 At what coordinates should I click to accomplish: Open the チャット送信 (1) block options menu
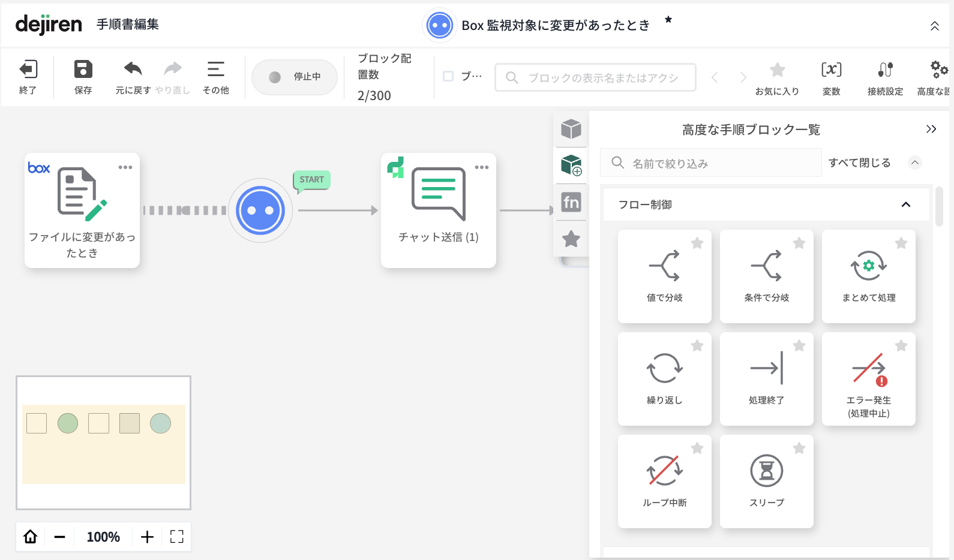point(482,167)
